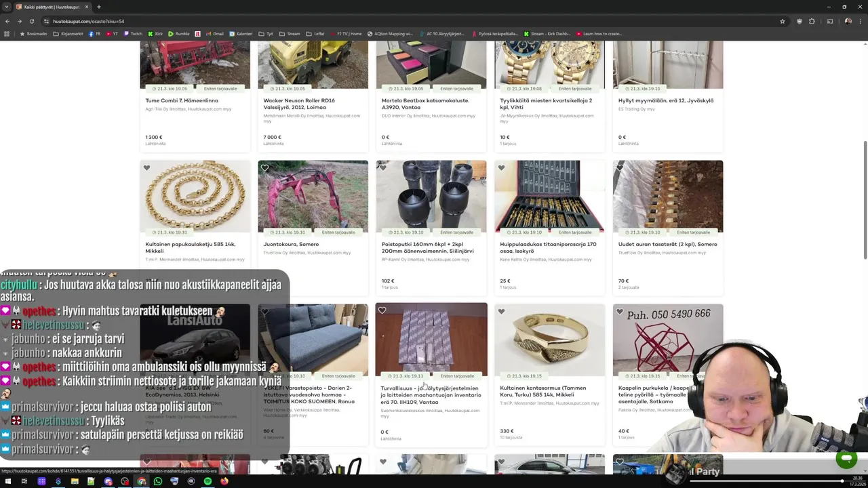Open the F1 TV | Home bookmark
This screenshot has height=488, width=868.
(346, 34)
